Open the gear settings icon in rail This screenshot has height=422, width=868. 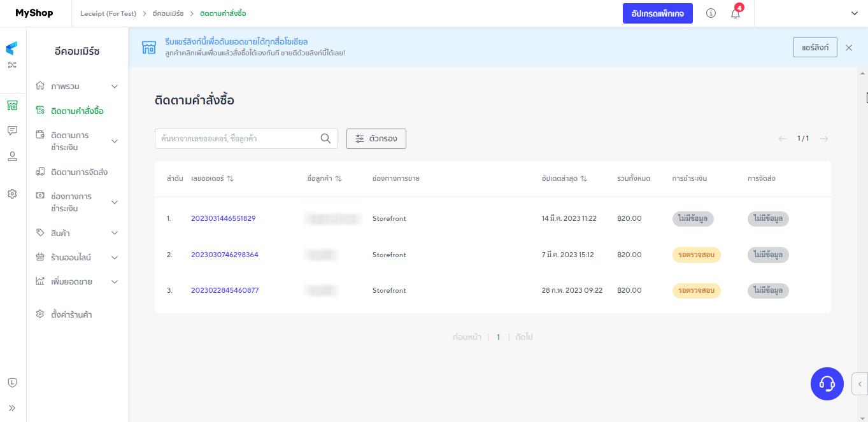(12, 194)
